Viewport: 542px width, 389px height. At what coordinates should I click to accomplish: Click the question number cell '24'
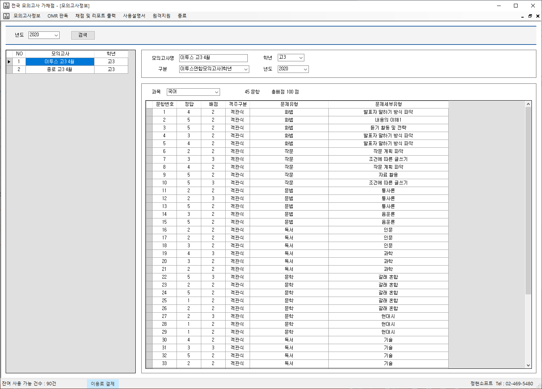tap(165, 293)
